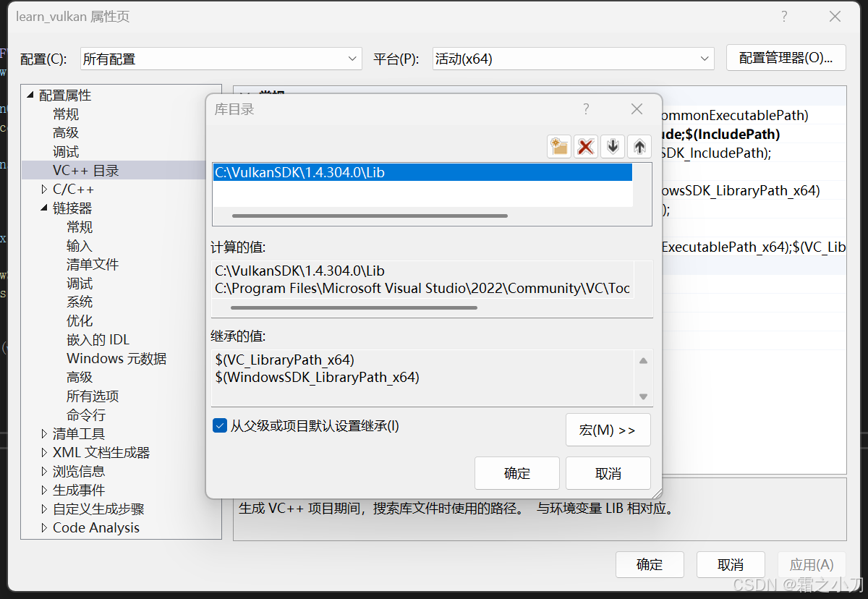Add a new library directory entry
The height and width of the screenshot is (599, 868).
point(558,146)
